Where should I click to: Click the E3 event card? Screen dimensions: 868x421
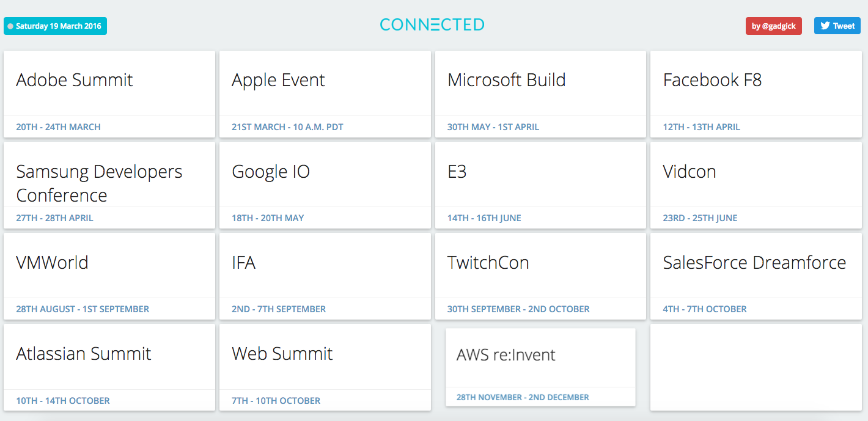pos(540,185)
